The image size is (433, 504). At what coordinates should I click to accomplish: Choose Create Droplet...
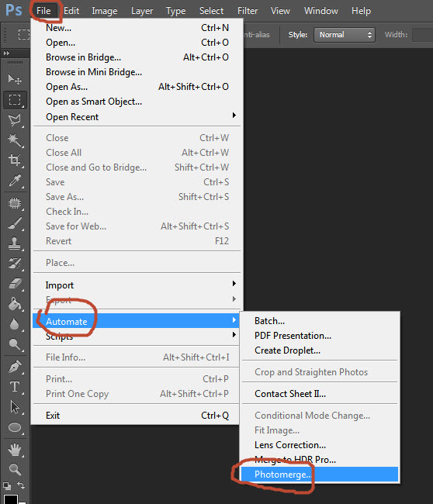point(320,350)
